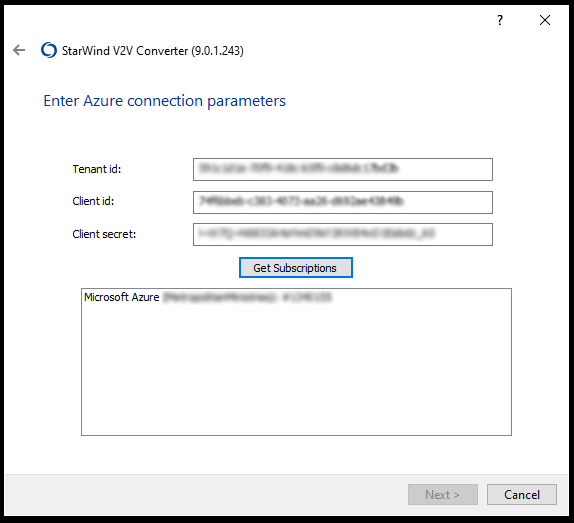Select the Microsoft Azure subscription entry
Screen dimensions: 574x523
208,297
